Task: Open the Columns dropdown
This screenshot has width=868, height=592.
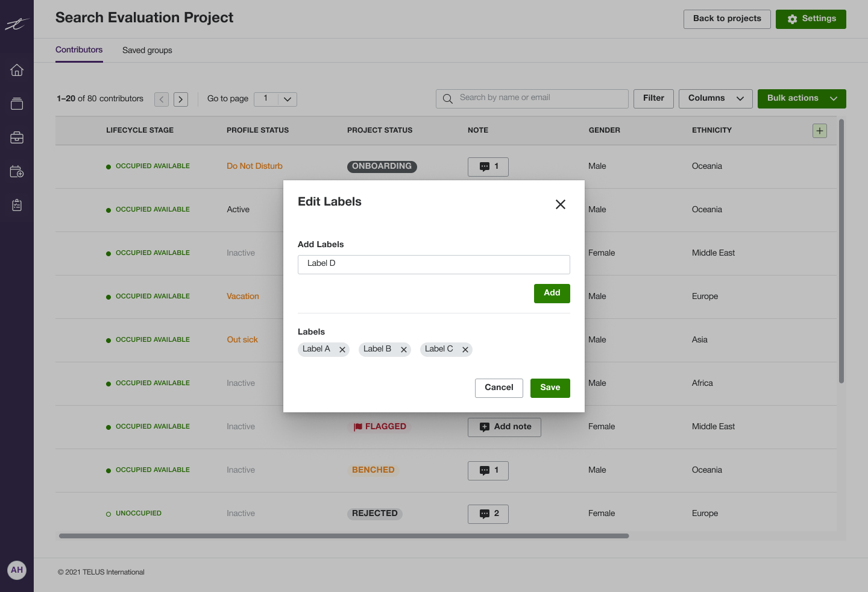Action: tap(715, 98)
